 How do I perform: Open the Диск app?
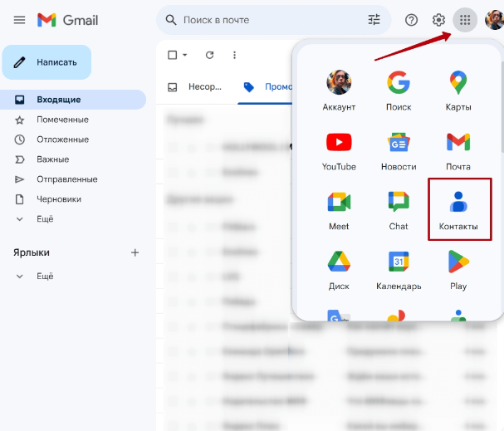point(339,270)
